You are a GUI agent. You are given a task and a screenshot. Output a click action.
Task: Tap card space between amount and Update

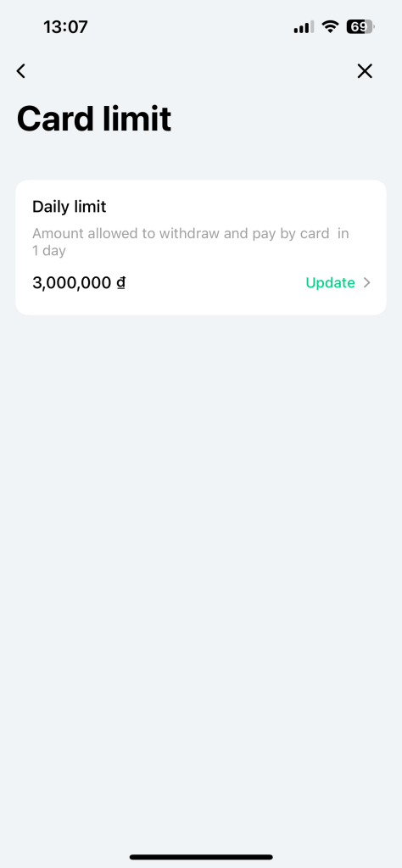tap(216, 283)
